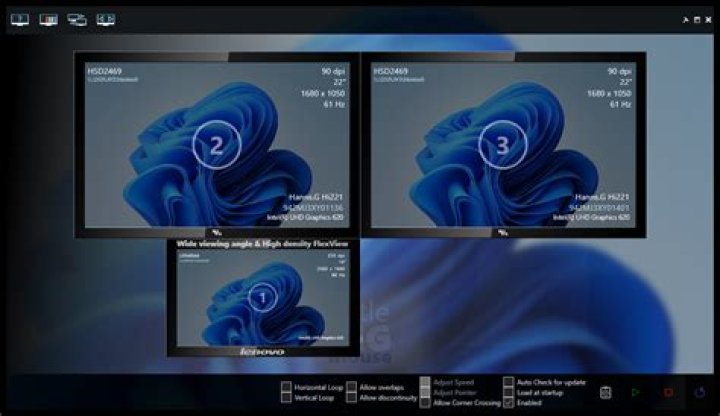Tick the Allow overlaps checkbox
The image size is (720, 416).
coord(351,387)
